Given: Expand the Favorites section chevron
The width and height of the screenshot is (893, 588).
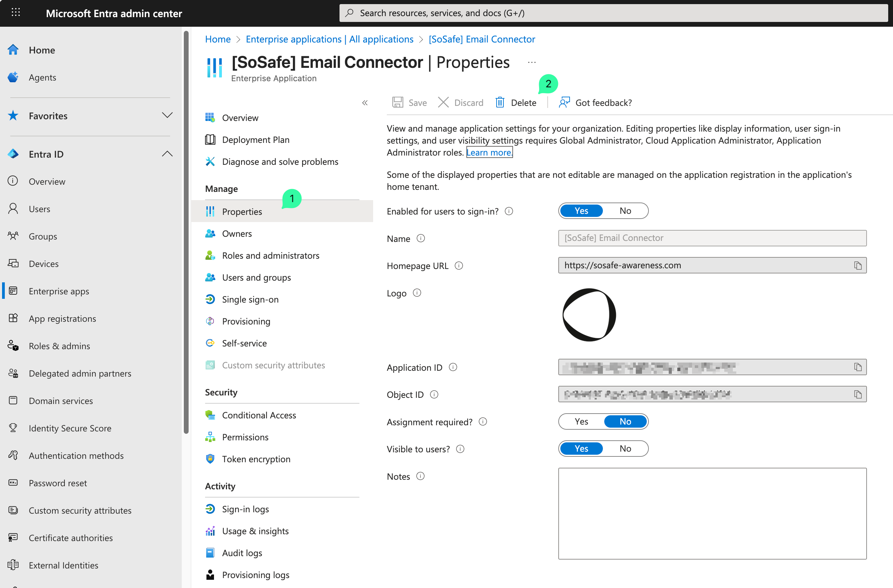Looking at the screenshot, I should 167,115.
